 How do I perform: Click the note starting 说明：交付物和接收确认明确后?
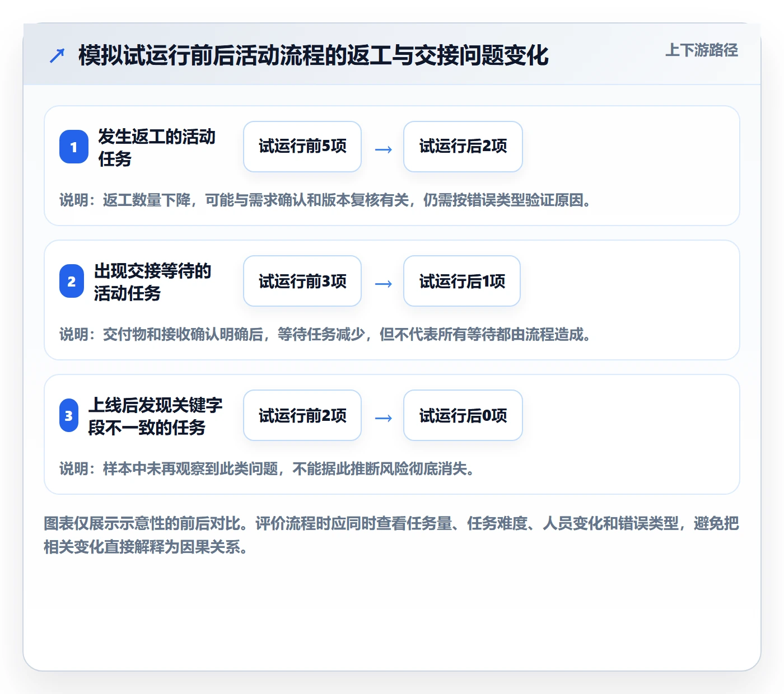pyautogui.click(x=326, y=335)
